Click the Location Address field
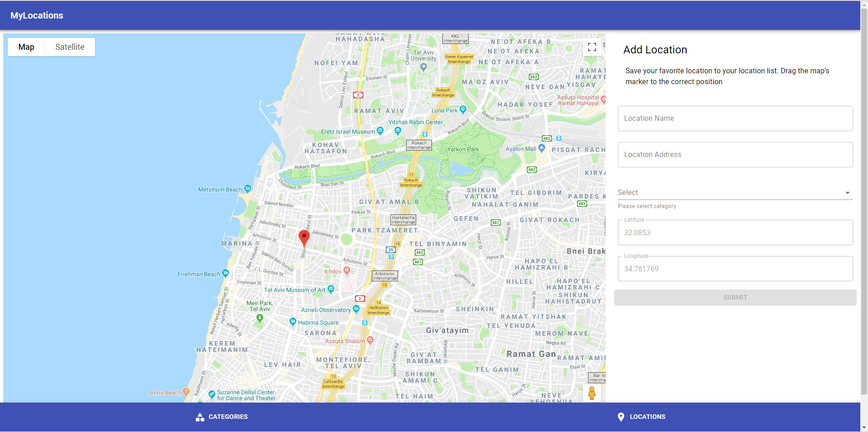868x432 pixels. pos(735,155)
